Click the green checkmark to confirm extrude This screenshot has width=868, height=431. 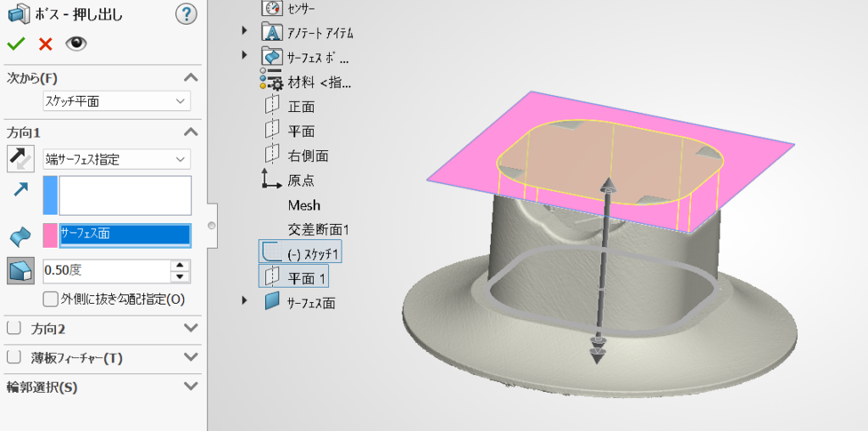tap(15, 44)
